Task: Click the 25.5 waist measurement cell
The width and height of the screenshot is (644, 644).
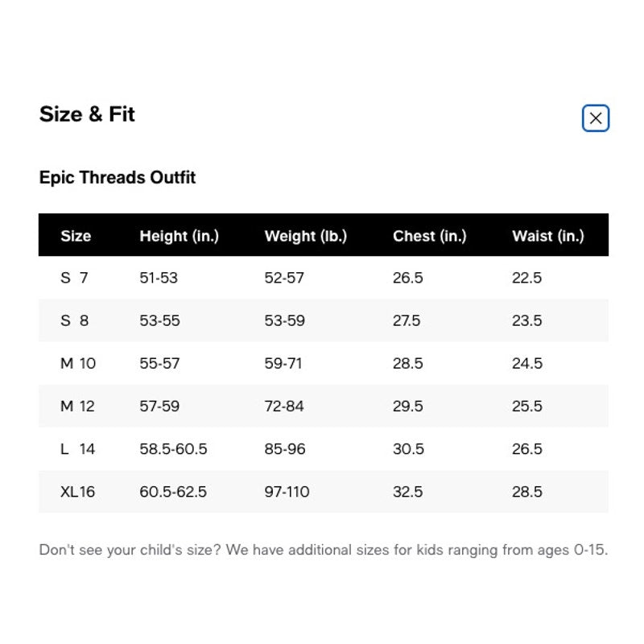Action: 527,406
